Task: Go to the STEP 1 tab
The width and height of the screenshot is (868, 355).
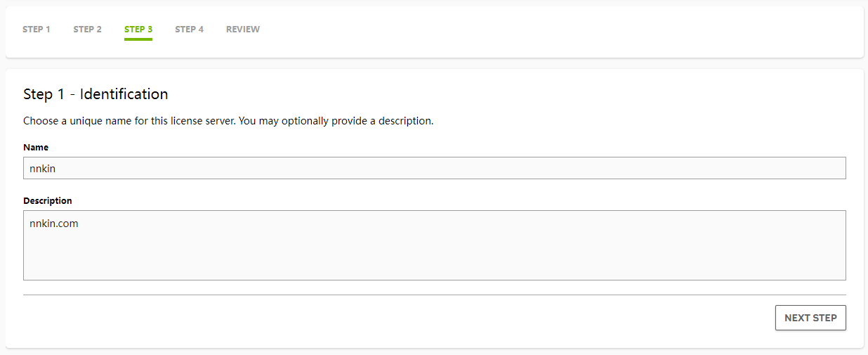Action: tap(37, 30)
